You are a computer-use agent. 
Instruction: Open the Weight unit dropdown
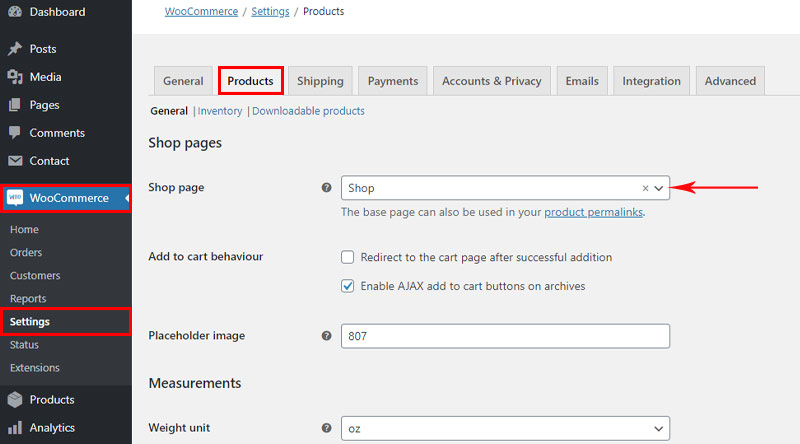[x=659, y=429]
